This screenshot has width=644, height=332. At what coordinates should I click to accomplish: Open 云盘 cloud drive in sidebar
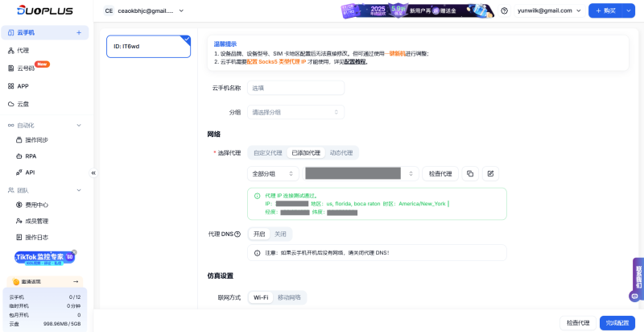(23, 104)
